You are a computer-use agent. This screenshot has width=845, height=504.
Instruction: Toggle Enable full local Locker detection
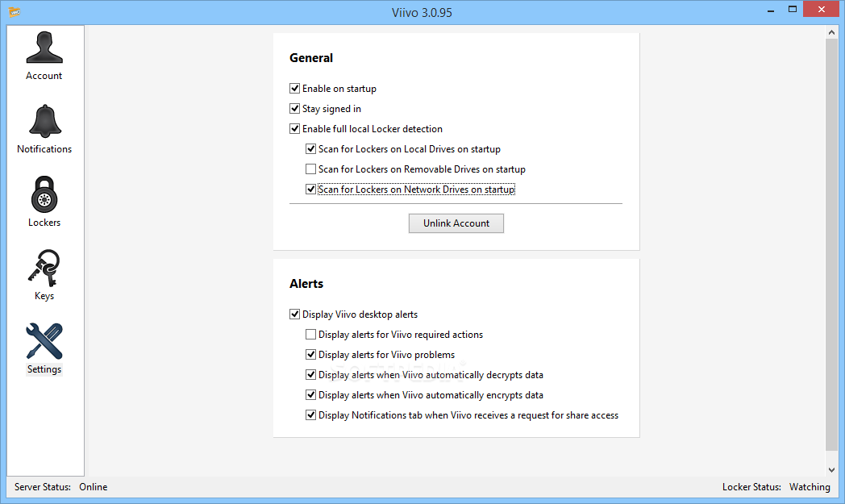(295, 129)
